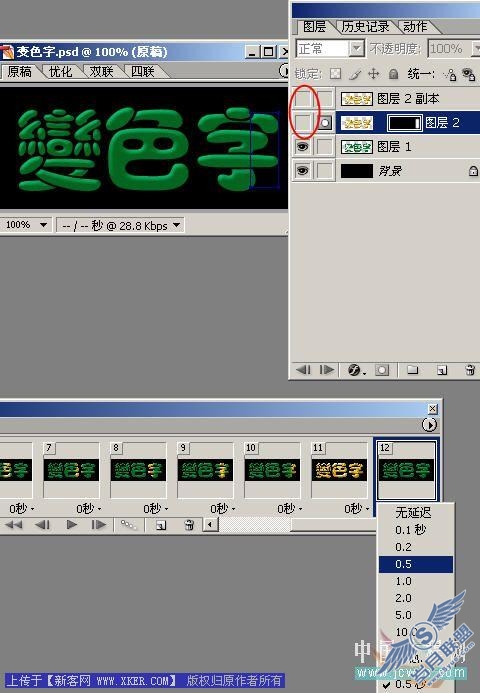
Task: Switch to the 历史记录 tab
Action: click(x=366, y=27)
